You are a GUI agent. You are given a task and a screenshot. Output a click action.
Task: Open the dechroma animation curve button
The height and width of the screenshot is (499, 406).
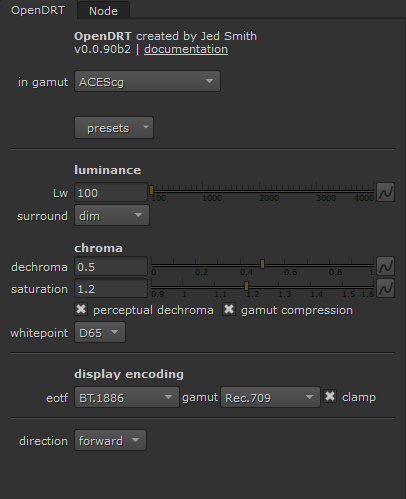[386, 266]
